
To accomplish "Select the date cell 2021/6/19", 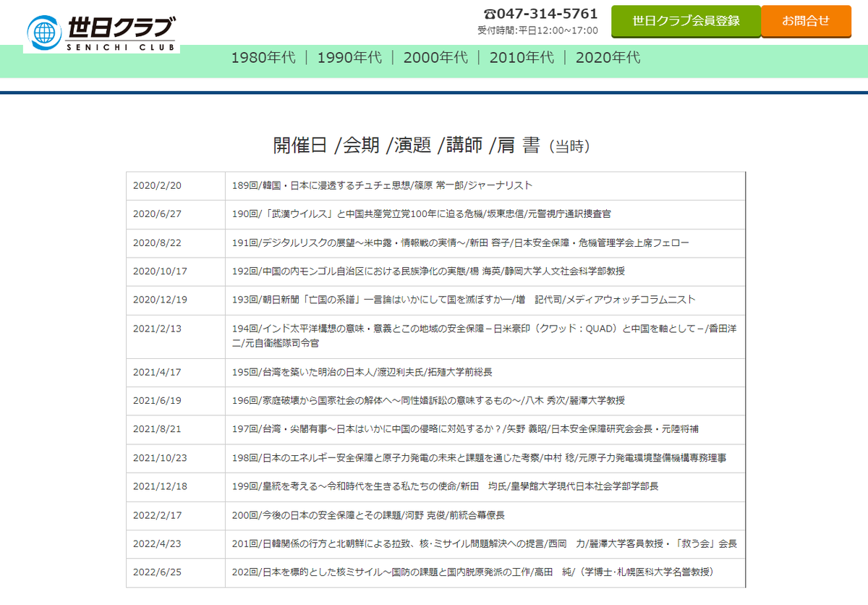I will 176,401.
